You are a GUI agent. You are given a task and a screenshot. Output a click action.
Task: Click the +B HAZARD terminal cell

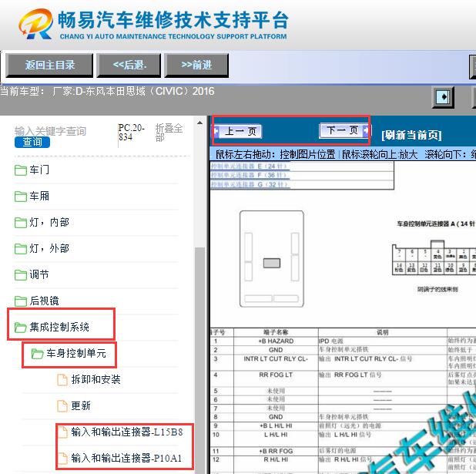[276, 341]
